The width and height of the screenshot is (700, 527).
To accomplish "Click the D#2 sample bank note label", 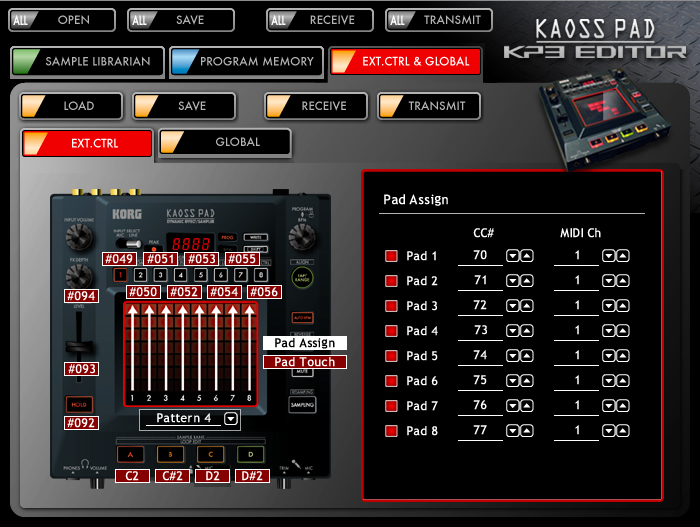I will click(x=252, y=476).
